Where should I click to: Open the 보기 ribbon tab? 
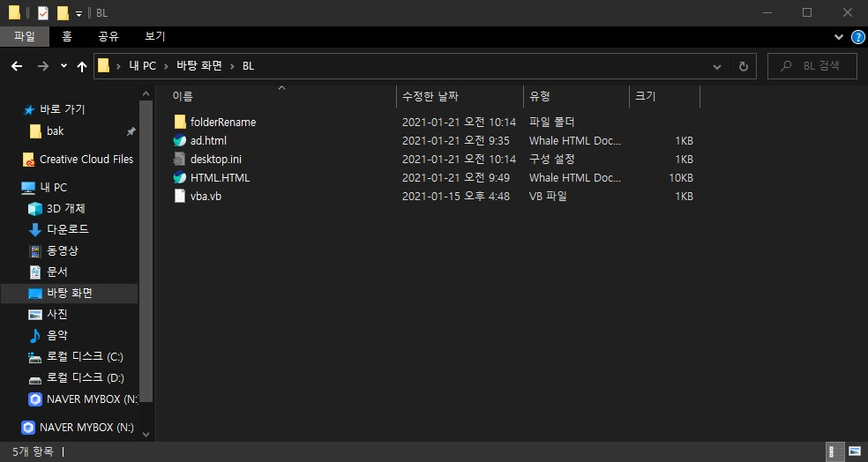[x=155, y=36]
